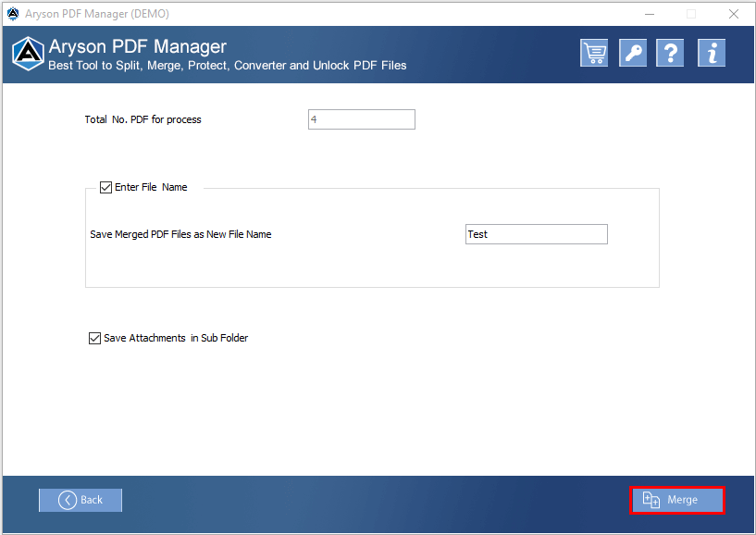The image size is (756, 535).
Task: Minimize the Aryson PDF Manager window
Action: (650, 14)
